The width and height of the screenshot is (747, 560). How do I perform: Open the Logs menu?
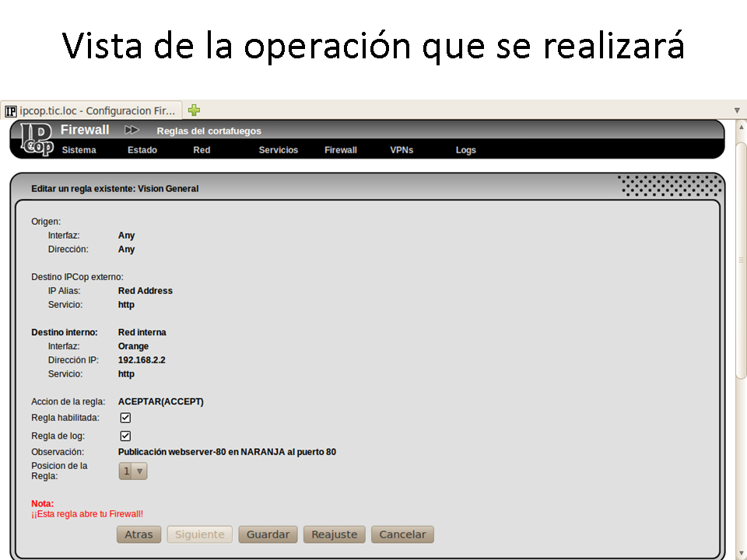466,150
